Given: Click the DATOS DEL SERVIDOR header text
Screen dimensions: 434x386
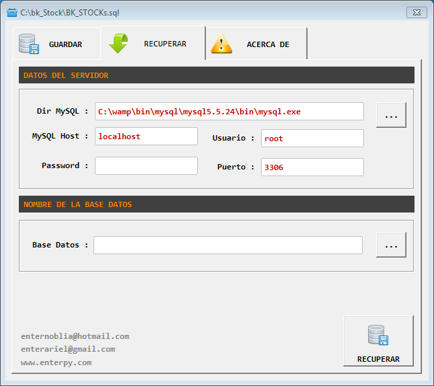Looking at the screenshot, I should tap(66, 75).
